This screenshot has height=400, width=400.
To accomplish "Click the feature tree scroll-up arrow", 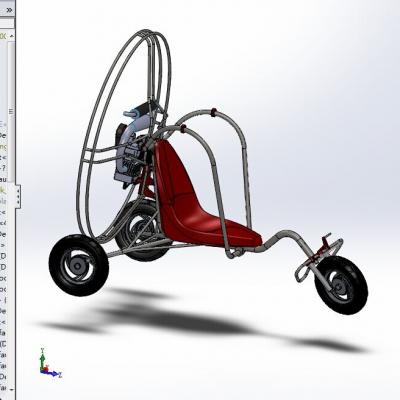I will [12, 36].
